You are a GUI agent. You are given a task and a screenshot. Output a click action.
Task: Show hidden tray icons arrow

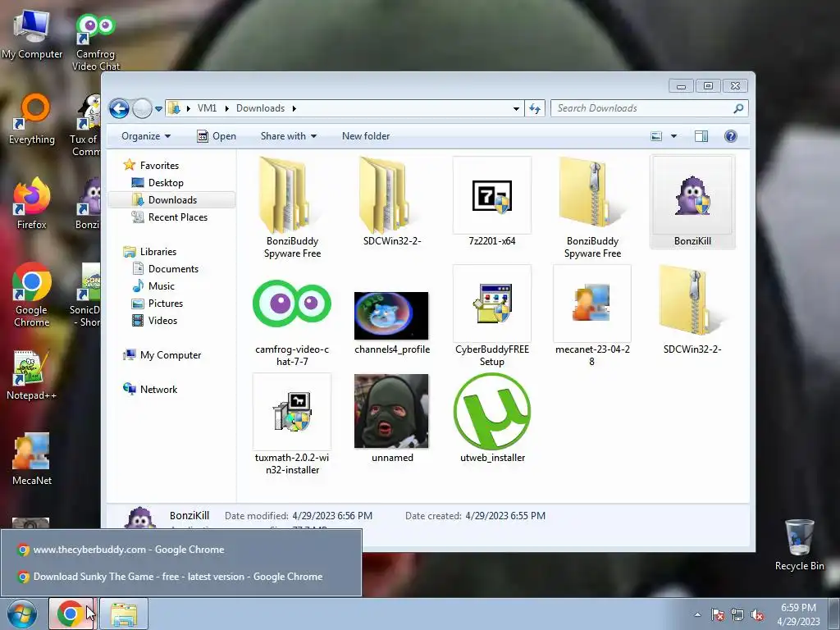pos(697,614)
